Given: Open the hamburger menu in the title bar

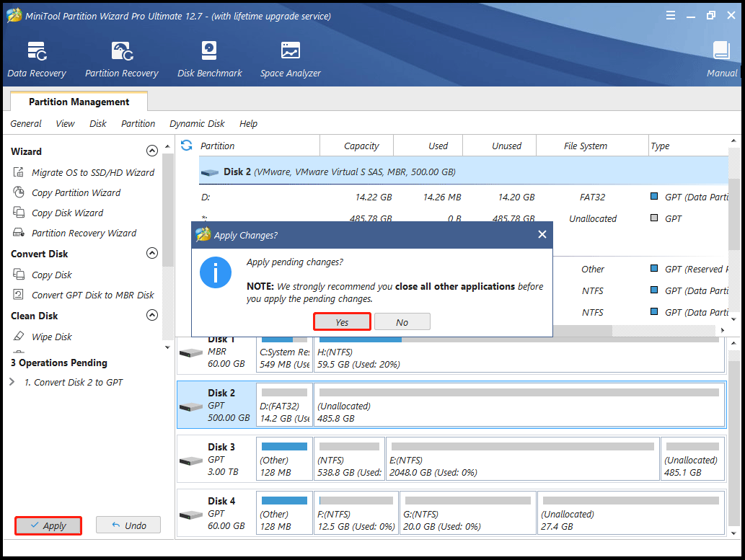Looking at the screenshot, I should coord(671,15).
